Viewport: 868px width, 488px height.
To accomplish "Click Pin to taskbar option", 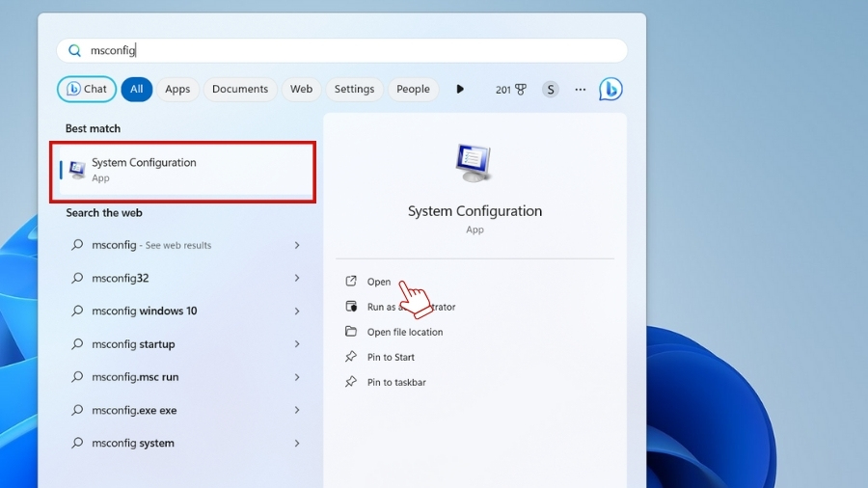I will point(396,382).
